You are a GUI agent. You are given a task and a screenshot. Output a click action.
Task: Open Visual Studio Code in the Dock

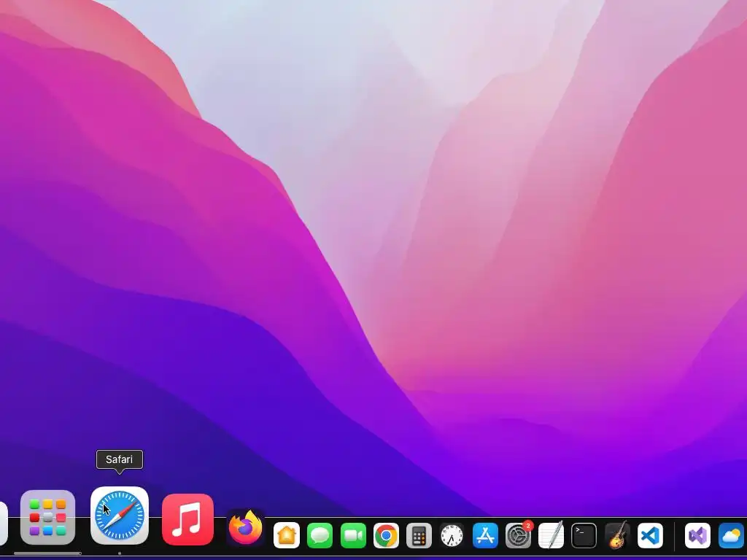[x=650, y=535]
